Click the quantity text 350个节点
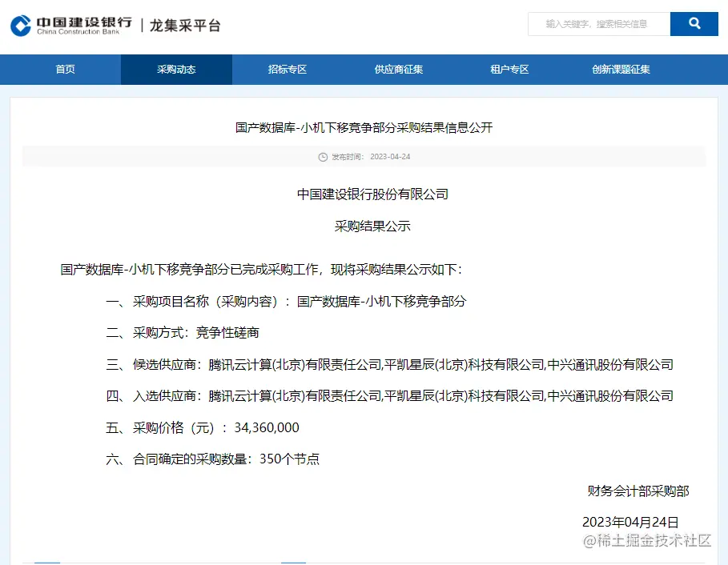 pos(289,459)
